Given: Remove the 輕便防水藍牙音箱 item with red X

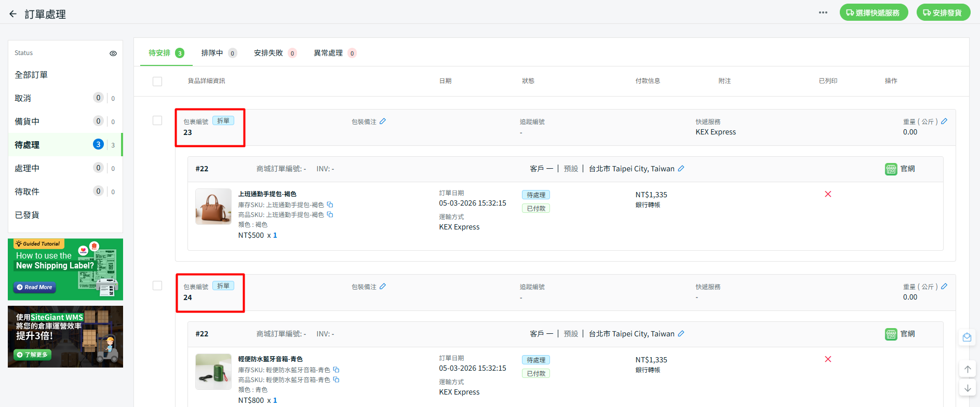Looking at the screenshot, I should click(x=828, y=359).
